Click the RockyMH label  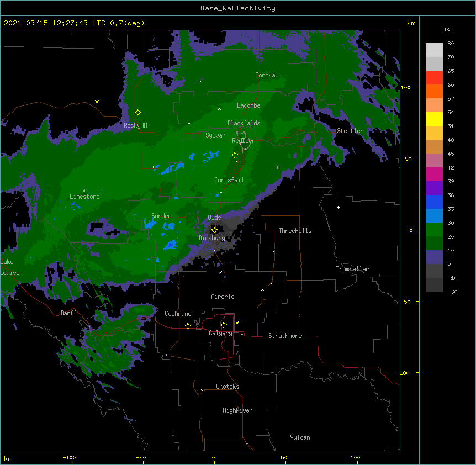pos(135,125)
